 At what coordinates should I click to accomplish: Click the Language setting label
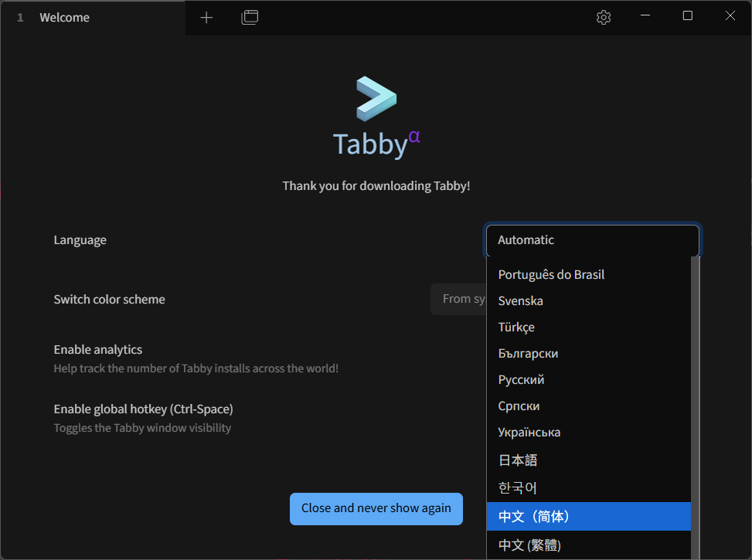click(x=80, y=240)
